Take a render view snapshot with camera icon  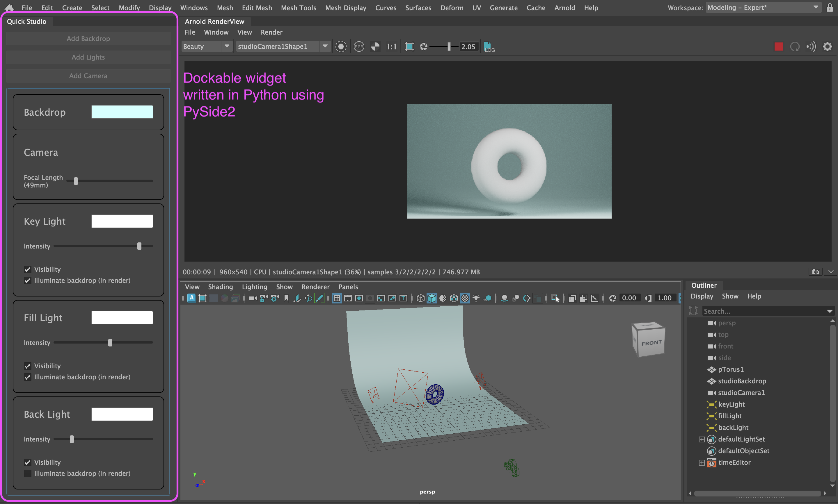815,272
